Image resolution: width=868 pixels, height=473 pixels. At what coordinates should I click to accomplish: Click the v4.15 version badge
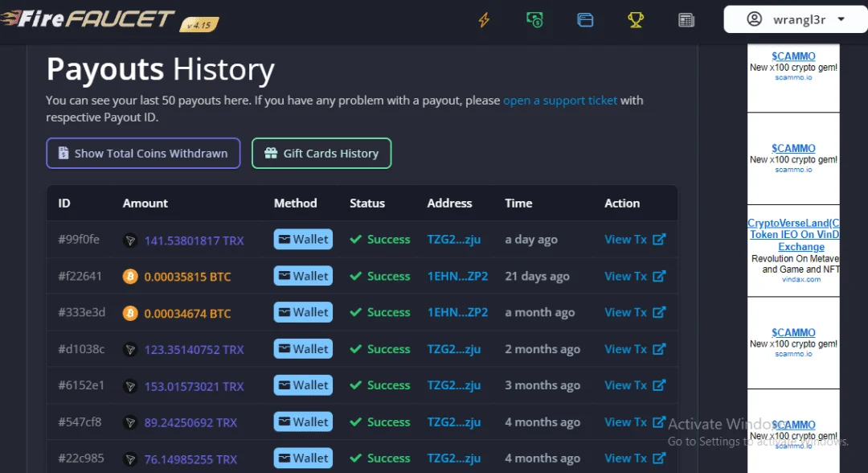(199, 24)
